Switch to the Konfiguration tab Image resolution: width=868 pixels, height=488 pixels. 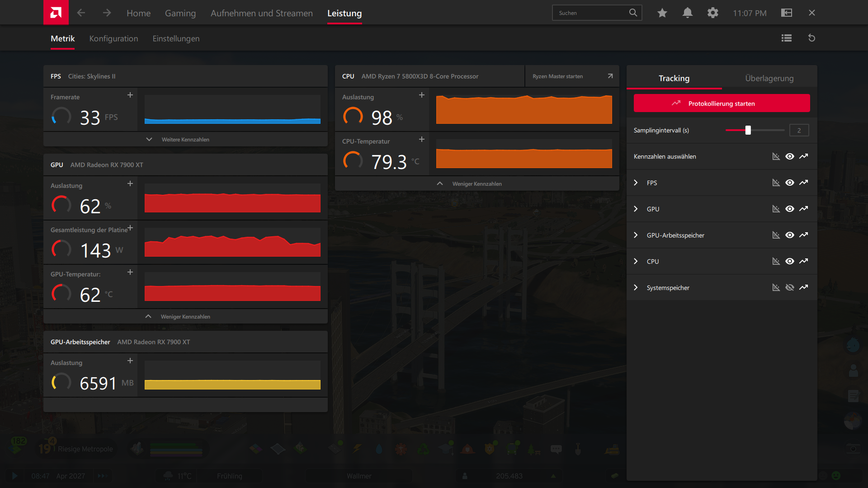point(113,38)
